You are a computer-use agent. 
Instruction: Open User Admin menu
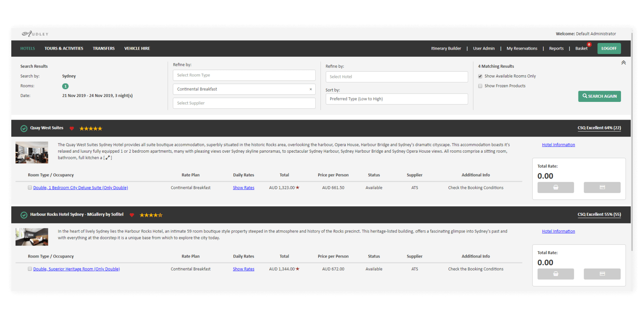tap(484, 49)
